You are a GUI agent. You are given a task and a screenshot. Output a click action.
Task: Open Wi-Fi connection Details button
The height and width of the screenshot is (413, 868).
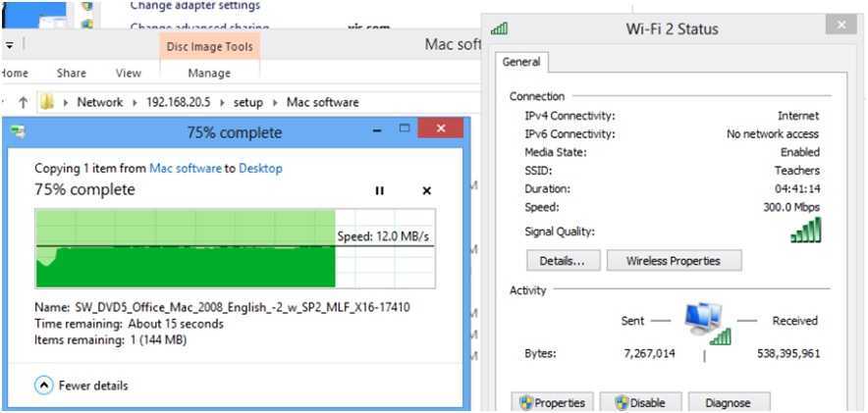point(563,260)
